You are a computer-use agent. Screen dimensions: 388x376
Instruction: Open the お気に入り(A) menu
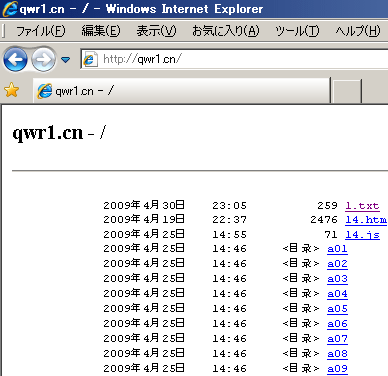pos(225,31)
